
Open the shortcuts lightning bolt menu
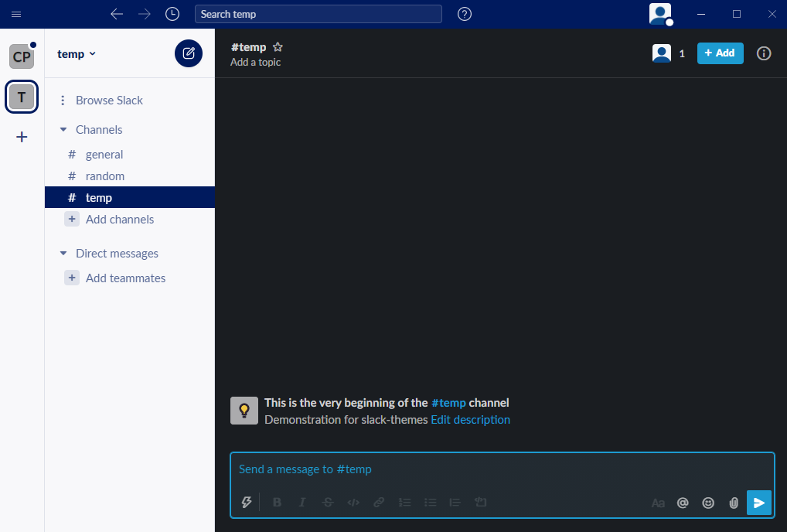(247, 502)
